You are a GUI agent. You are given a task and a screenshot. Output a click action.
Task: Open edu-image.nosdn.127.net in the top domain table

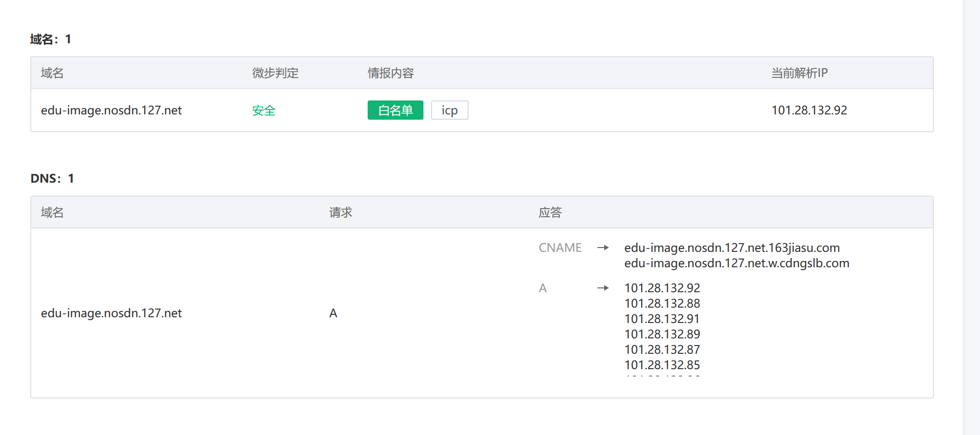coord(111,111)
